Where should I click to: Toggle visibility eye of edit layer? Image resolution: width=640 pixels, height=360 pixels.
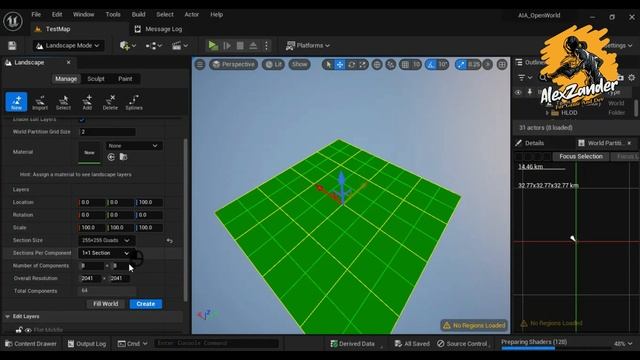pos(28,330)
